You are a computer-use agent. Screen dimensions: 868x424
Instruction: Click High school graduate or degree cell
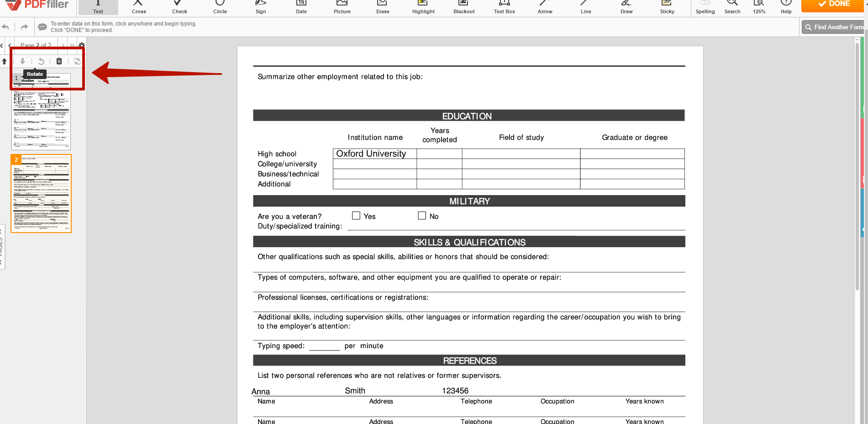(x=632, y=154)
